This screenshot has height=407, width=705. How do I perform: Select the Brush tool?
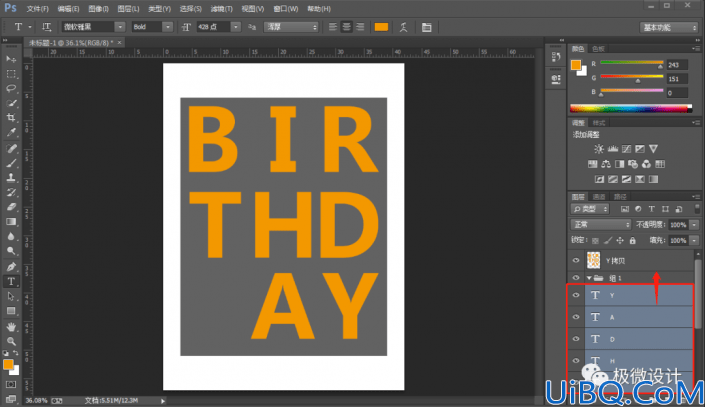coord(11,163)
